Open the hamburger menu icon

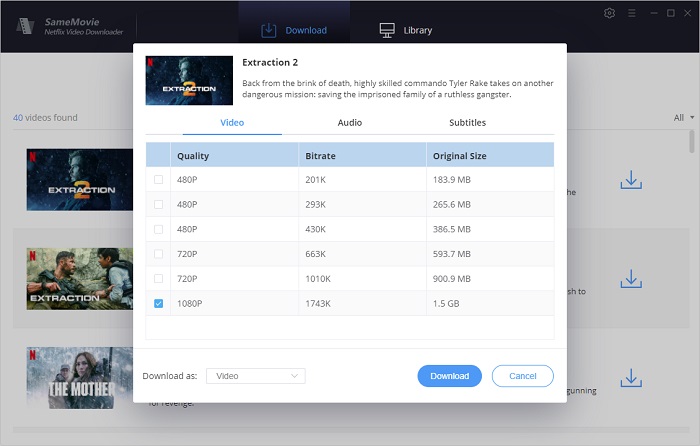point(632,13)
